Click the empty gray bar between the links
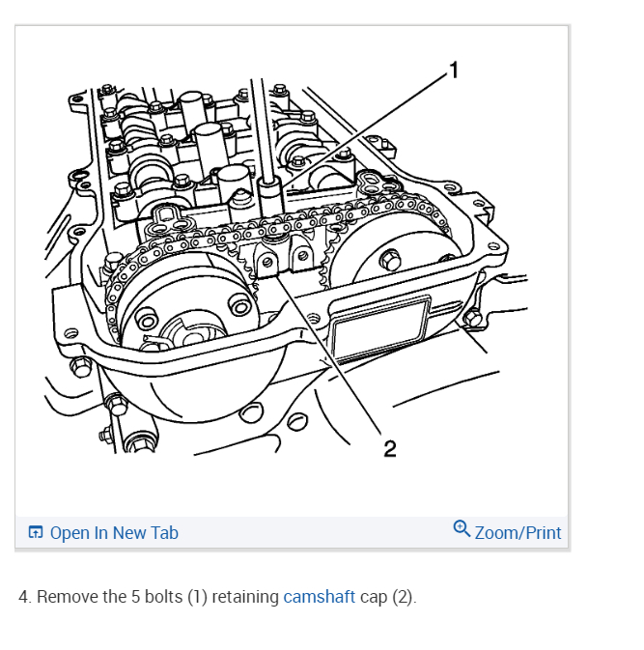Viewport: 644px width, 650px height. click(315, 533)
